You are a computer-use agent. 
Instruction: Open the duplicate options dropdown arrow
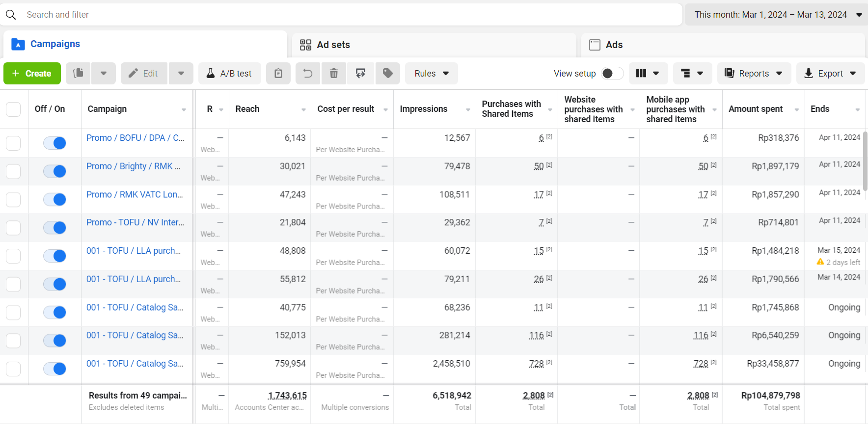click(104, 74)
